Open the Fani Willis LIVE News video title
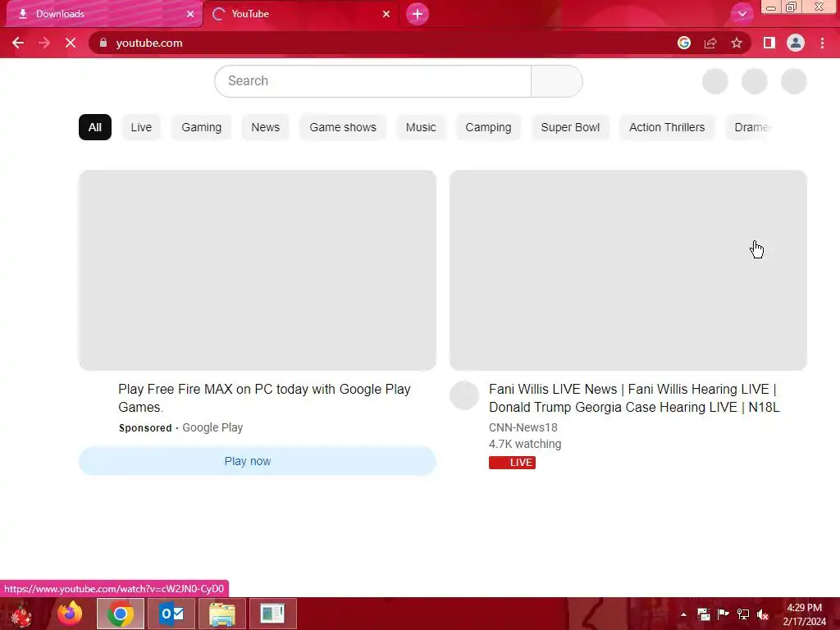 pyautogui.click(x=634, y=398)
